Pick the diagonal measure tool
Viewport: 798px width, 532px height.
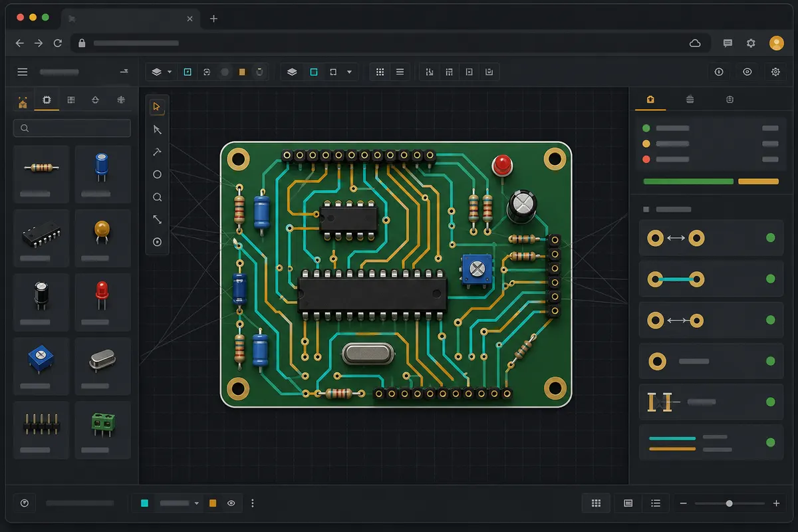(x=157, y=219)
